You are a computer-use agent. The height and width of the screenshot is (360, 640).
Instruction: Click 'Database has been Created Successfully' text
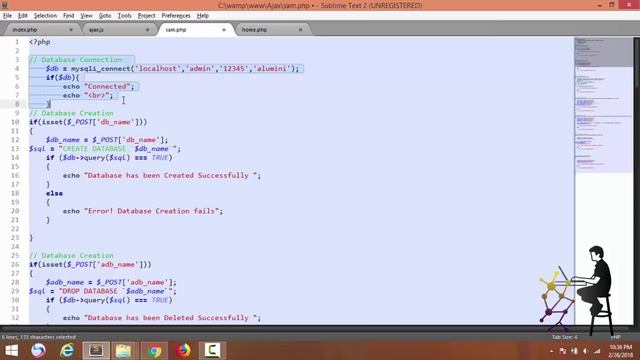click(x=168, y=176)
